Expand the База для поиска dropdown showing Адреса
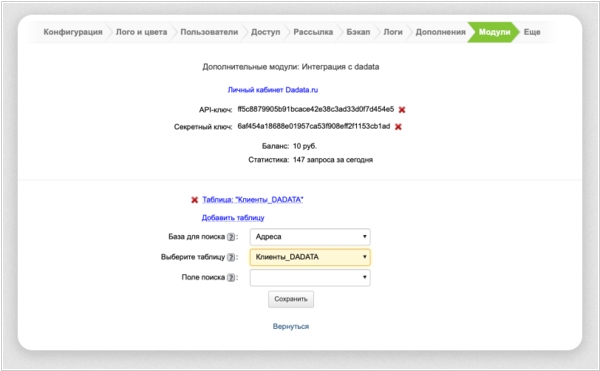The width and height of the screenshot is (600, 371). pyautogui.click(x=310, y=237)
